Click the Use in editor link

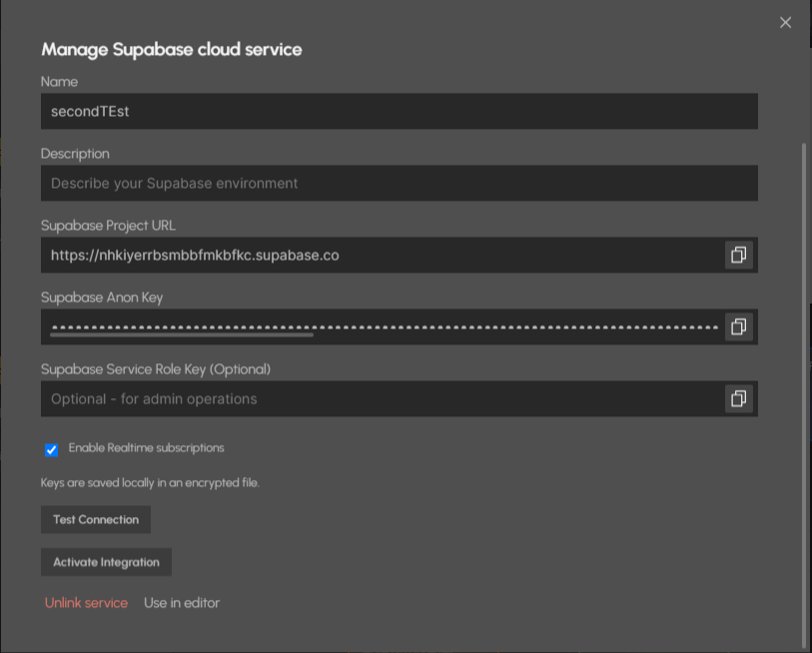(x=182, y=603)
